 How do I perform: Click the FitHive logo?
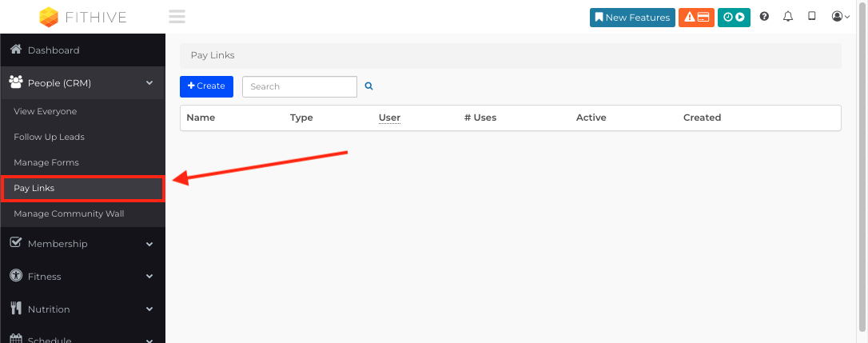point(82,17)
